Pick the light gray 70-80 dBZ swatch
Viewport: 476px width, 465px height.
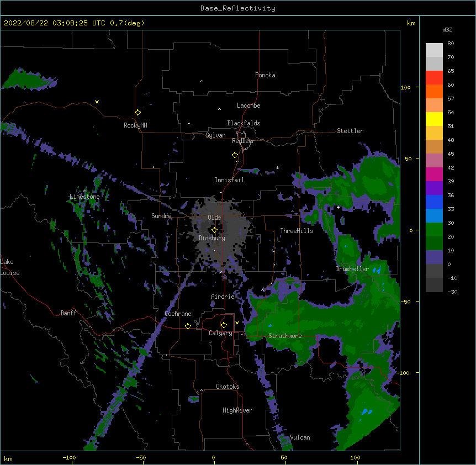click(x=434, y=50)
